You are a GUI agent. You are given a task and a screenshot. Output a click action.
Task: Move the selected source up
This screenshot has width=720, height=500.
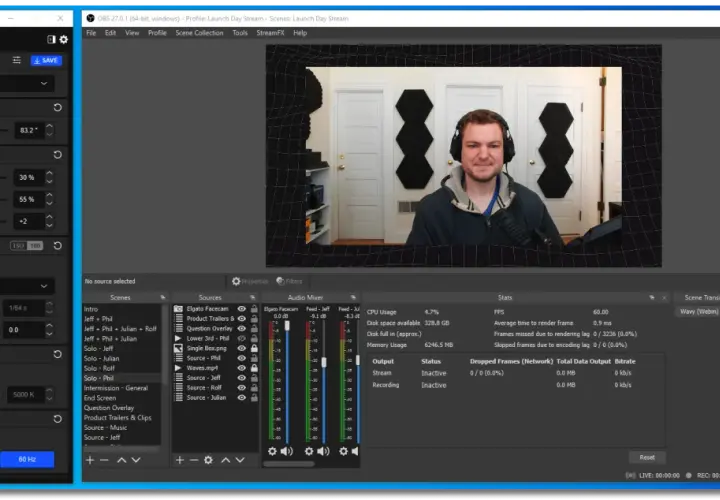(x=225, y=460)
